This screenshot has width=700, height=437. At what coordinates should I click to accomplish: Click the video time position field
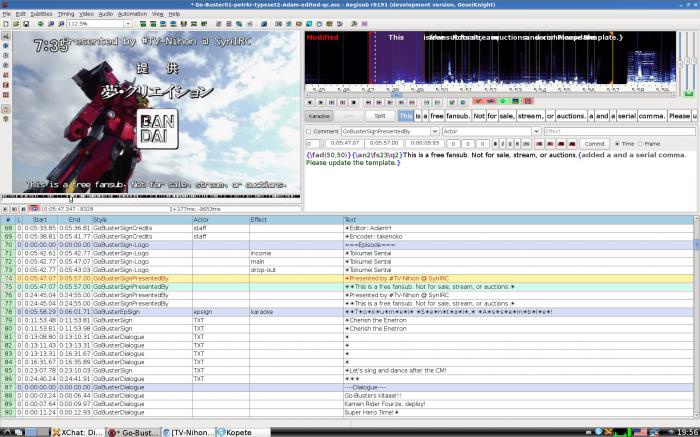(x=106, y=209)
